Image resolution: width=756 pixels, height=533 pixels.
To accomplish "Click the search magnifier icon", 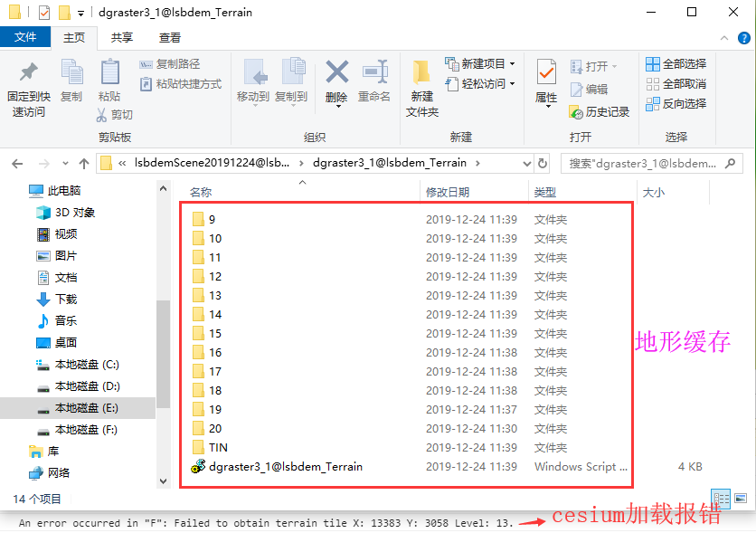I will pyautogui.click(x=731, y=164).
